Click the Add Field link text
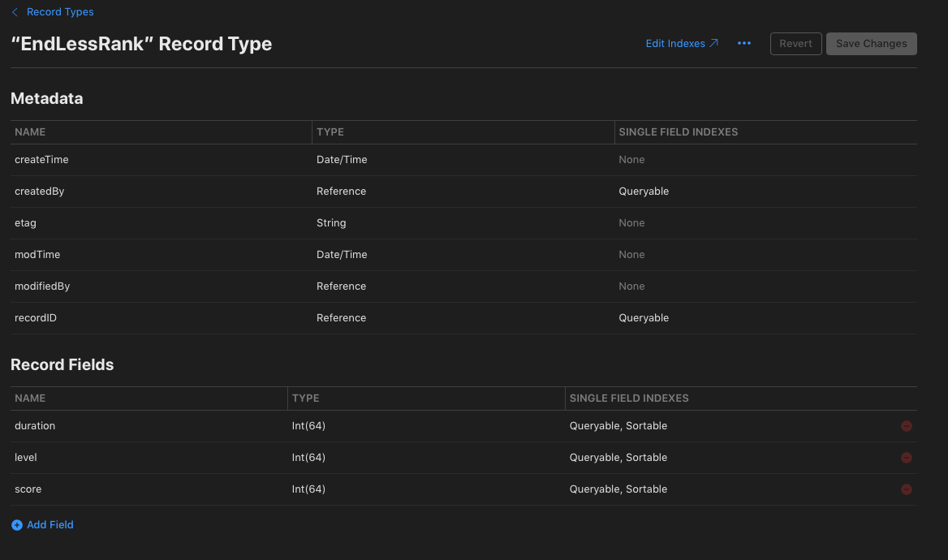948x560 pixels. coord(50,525)
